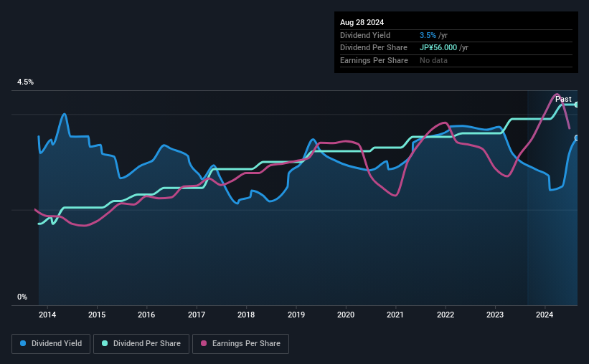Click the 2022 x-axis label

tap(446, 315)
